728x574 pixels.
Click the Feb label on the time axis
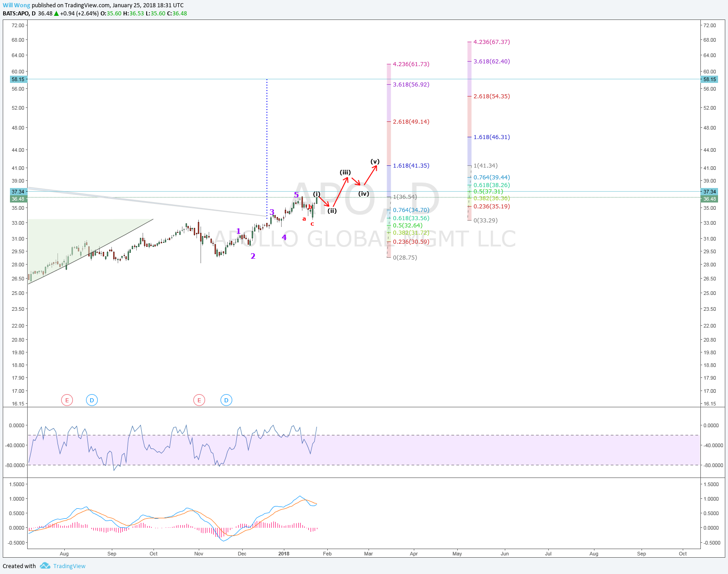click(327, 554)
